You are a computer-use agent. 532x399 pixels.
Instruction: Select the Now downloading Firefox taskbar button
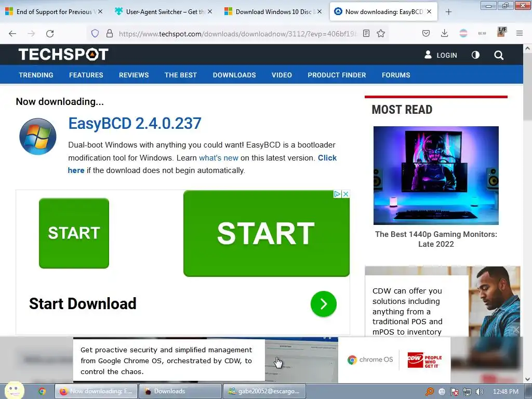coord(96,391)
